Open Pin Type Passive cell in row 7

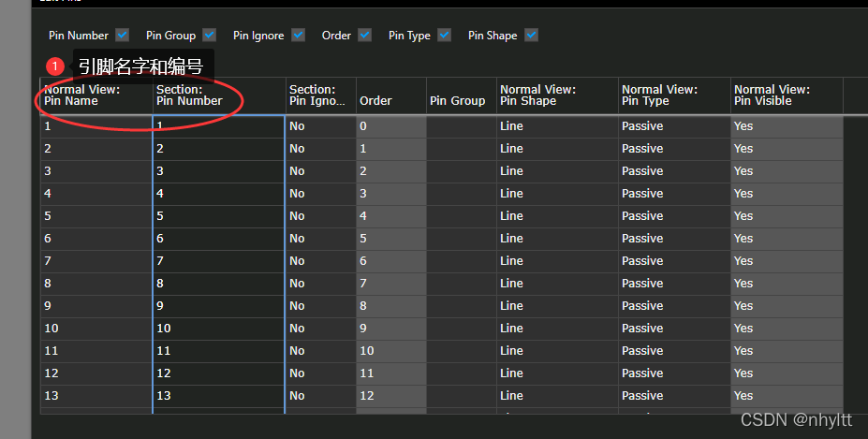673,261
